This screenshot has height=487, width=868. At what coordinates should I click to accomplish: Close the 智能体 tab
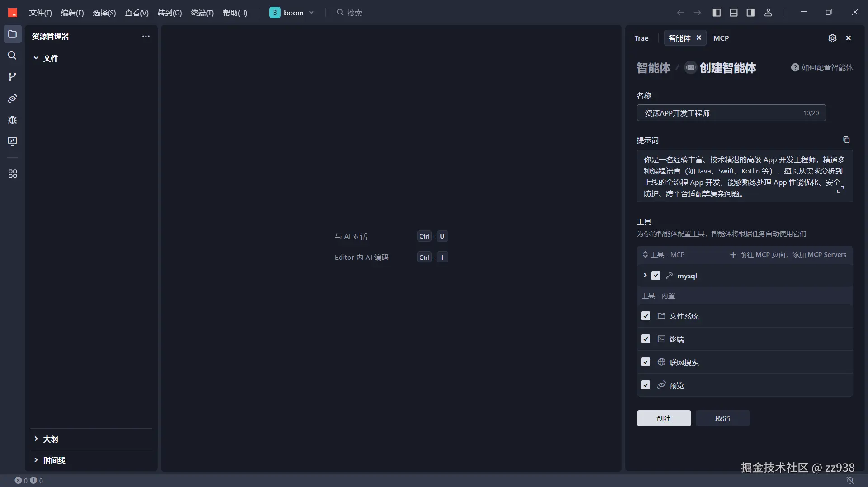[x=699, y=38]
